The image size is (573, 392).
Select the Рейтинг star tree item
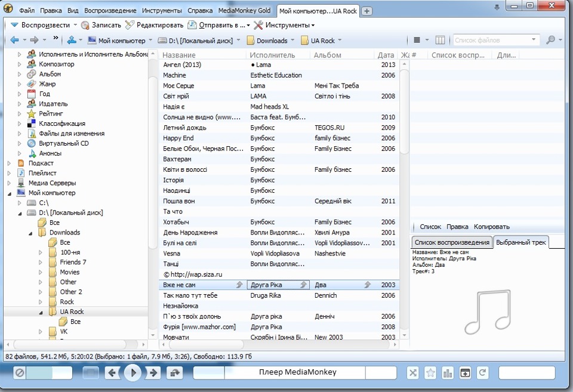coord(45,113)
